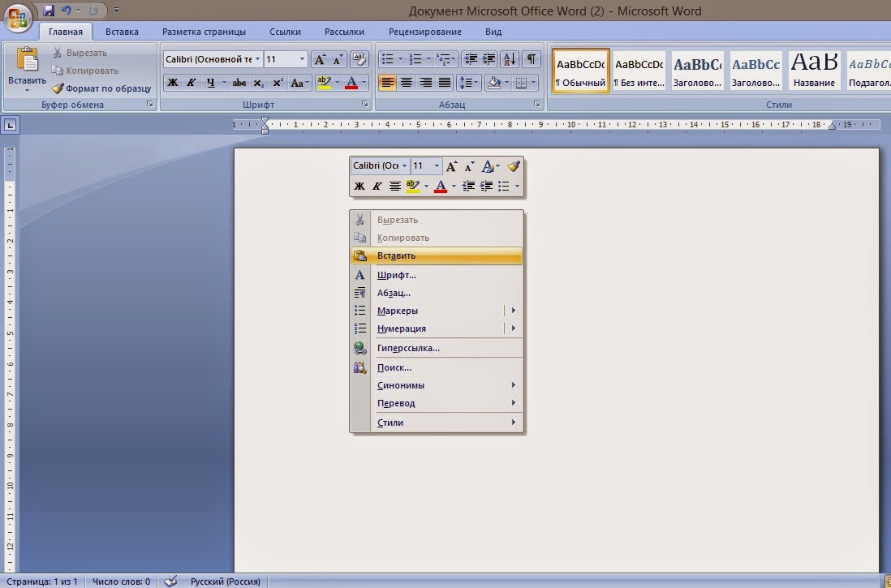Center align text in ribbon
This screenshot has width=891, height=588.
(407, 83)
